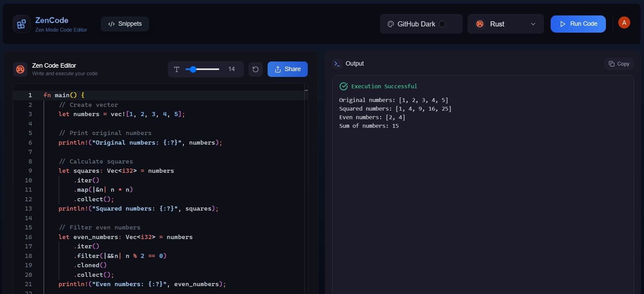The height and width of the screenshot is (294, 644).
Task: Click line number 16 in gutter
Action: (x=28, y=237)
